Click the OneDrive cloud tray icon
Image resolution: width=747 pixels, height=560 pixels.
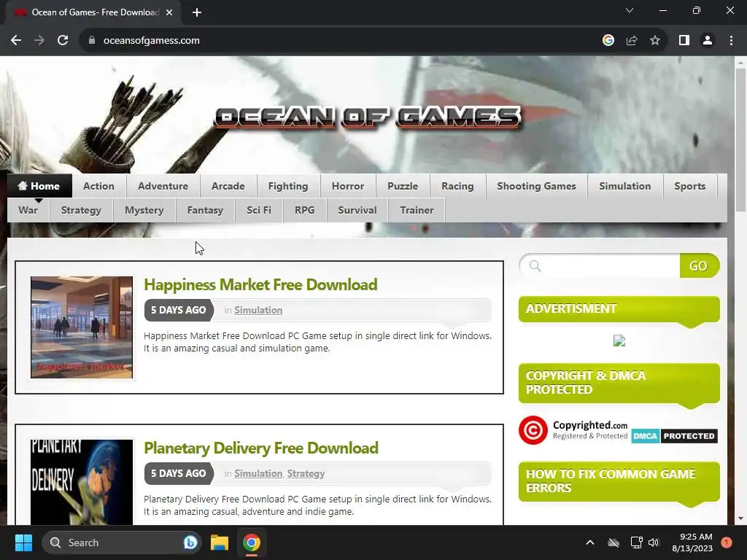click(x=614, y=542)
